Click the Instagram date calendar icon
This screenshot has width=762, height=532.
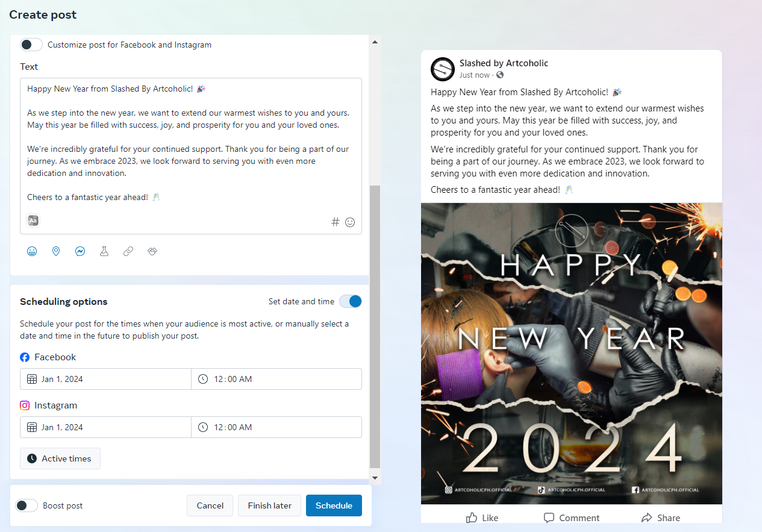pyautogui.click(x=32, y=427)
